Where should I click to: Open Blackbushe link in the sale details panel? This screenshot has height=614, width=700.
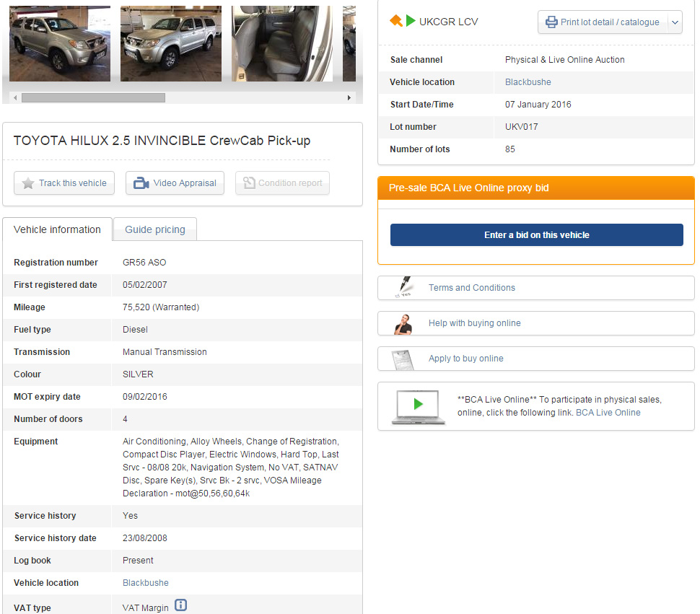click(x=528, y=82)
